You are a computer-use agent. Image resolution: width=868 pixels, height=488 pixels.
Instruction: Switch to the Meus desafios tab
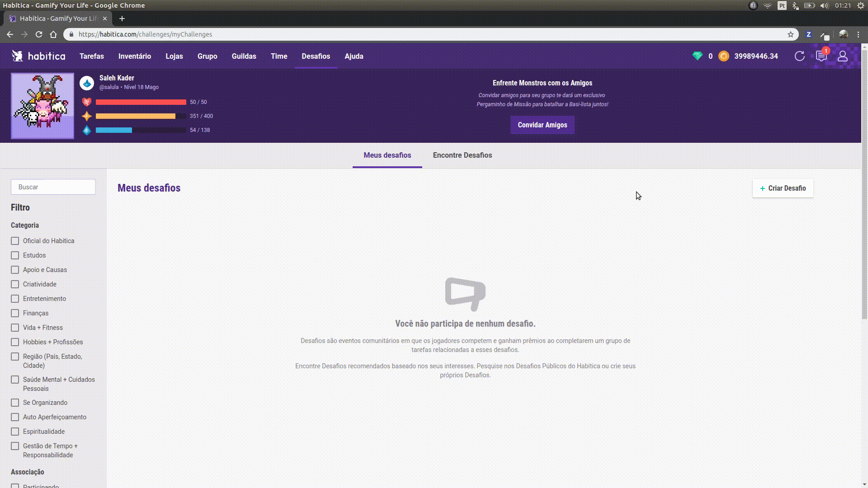point(387,155)
